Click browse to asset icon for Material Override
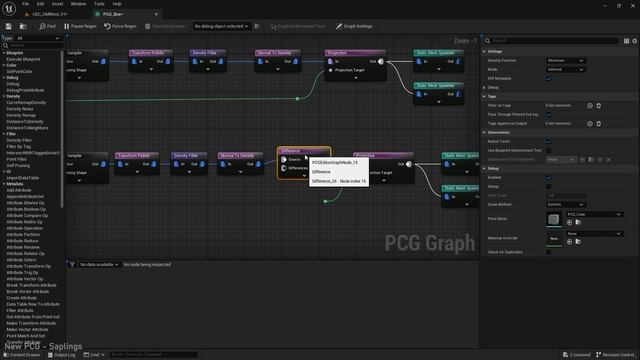Viewport: 640px width, 360px height. tap(578, 242)
